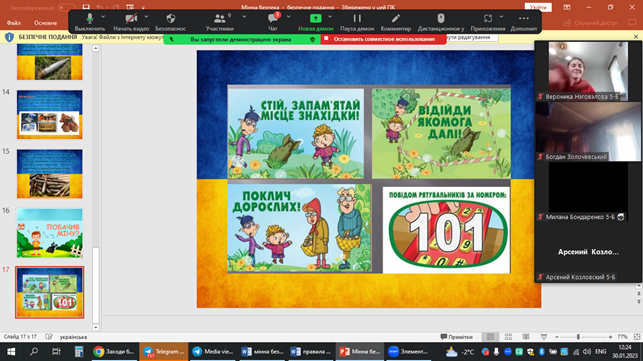Viewport: 643px width, 361px height.
Task: Expand the Participants options arrow
Action: pos(244,17)
